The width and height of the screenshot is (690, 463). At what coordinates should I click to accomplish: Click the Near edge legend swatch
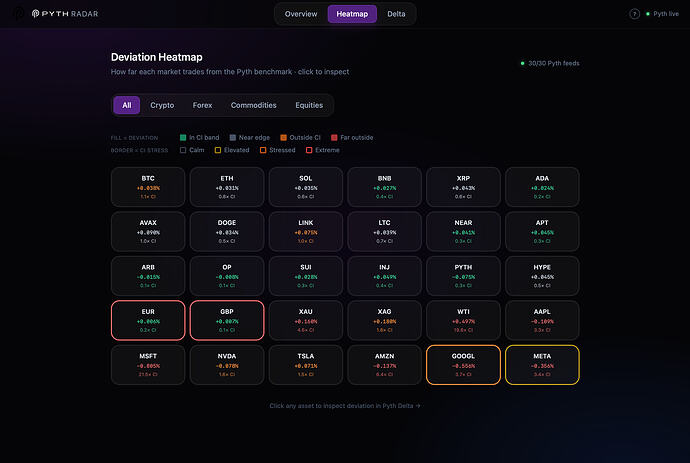[233, 137]
